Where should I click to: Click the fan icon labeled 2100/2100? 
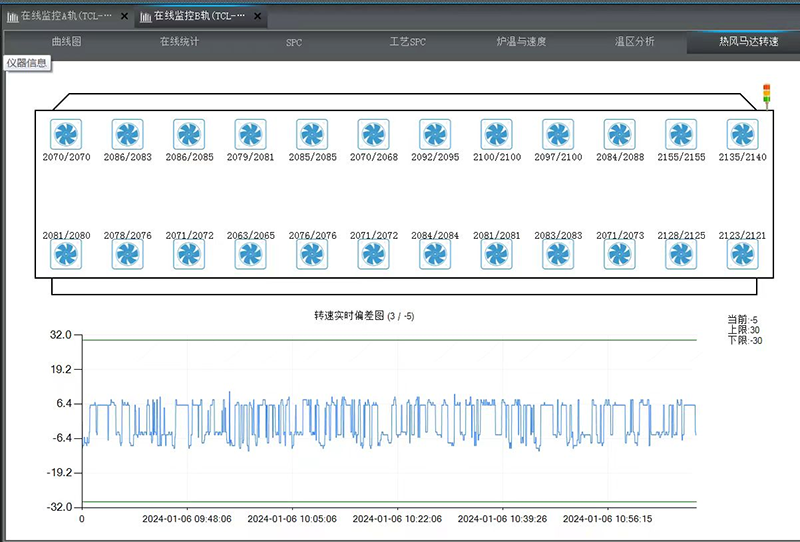tap(496, 134)
